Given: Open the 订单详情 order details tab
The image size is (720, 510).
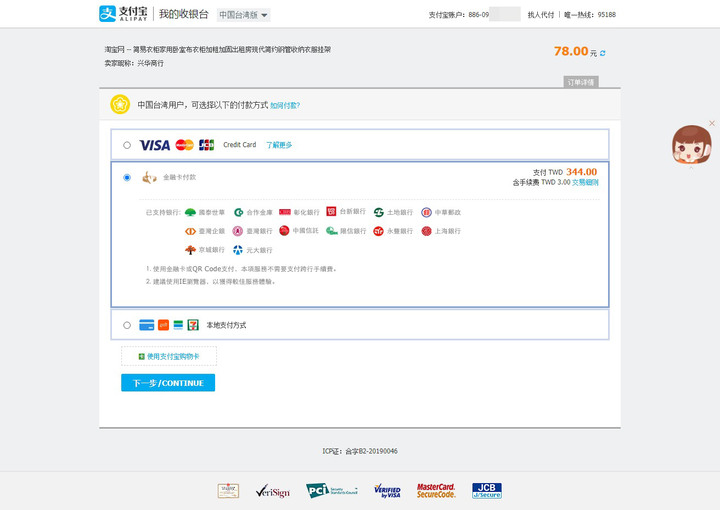Looking at the screenshot, I should [x=580, y=82].
